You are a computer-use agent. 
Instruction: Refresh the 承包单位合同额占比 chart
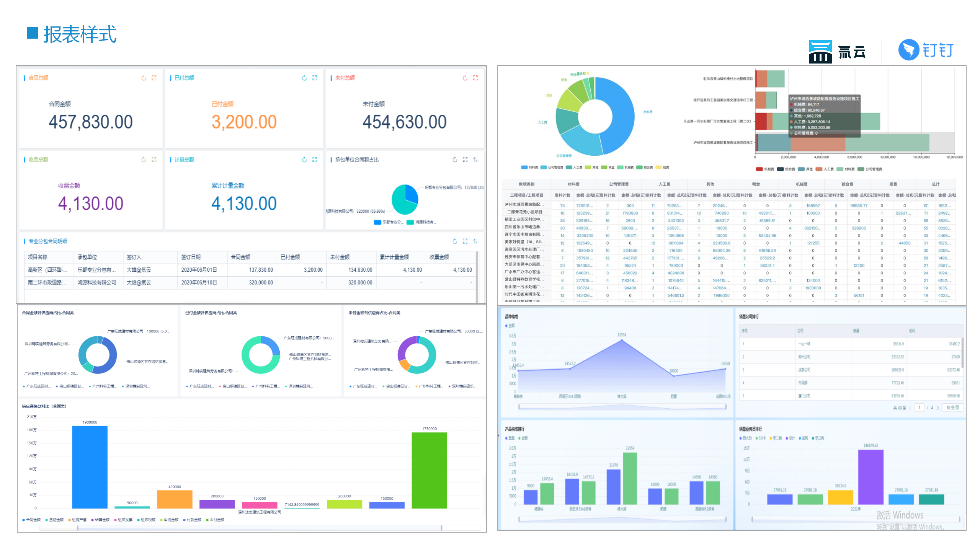tap(455, 160)
